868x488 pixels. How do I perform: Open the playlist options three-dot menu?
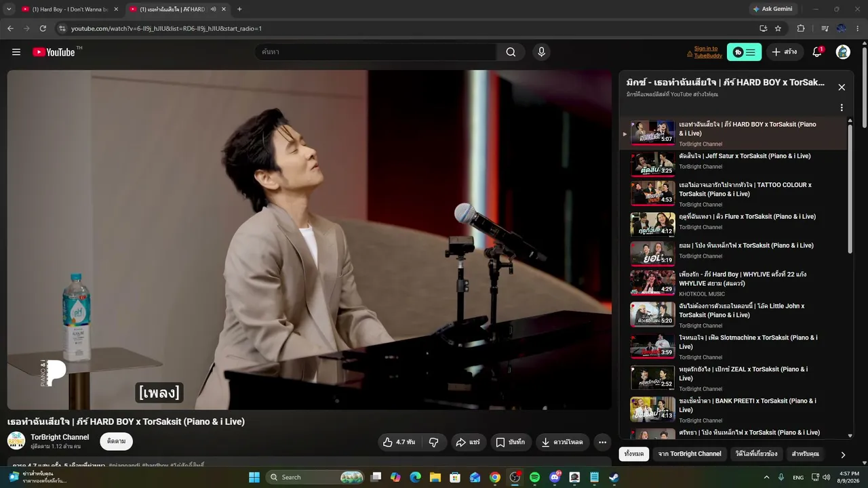tap(842, 108)
